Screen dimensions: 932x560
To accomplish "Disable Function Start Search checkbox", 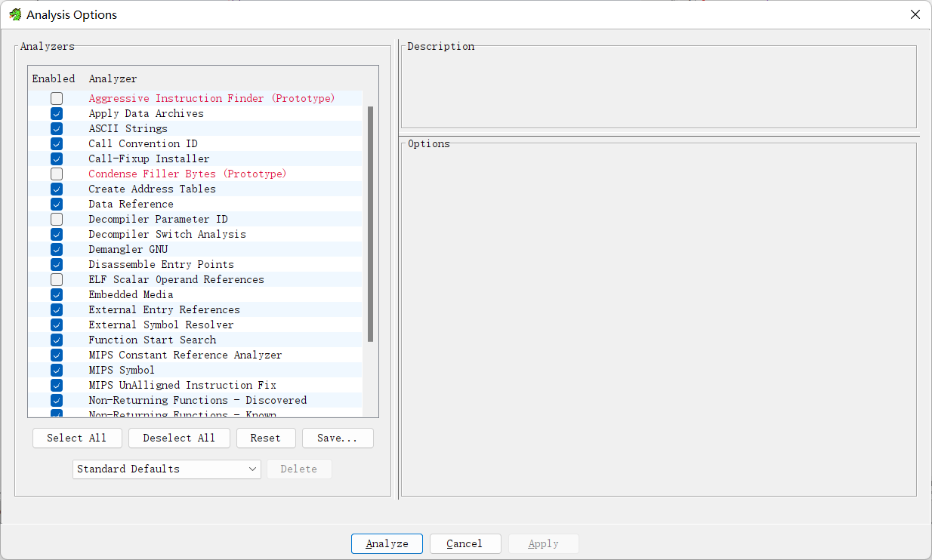I will (x=57, y=340).
